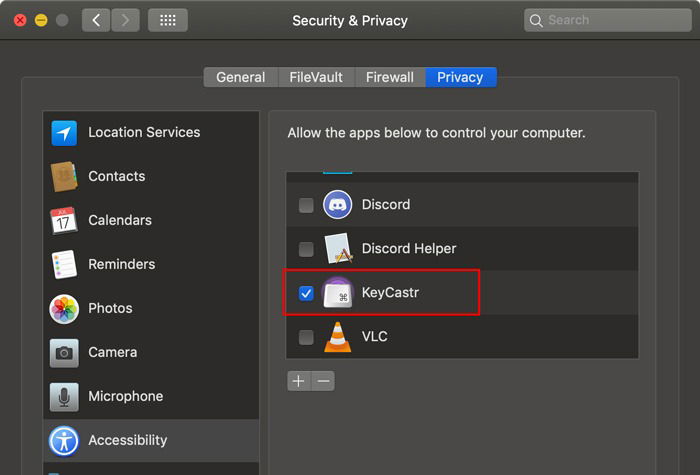Click the Microphone icon in sidebar
Image resolution: width=700 pixels, height=475 pixels.
tap(65, 397)
